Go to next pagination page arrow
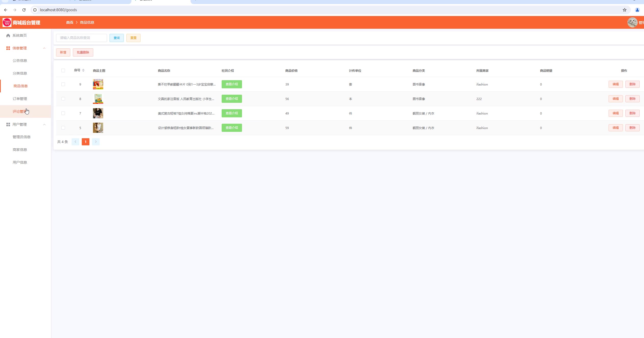Screen dimensions: 644x338 click(96, 142)
